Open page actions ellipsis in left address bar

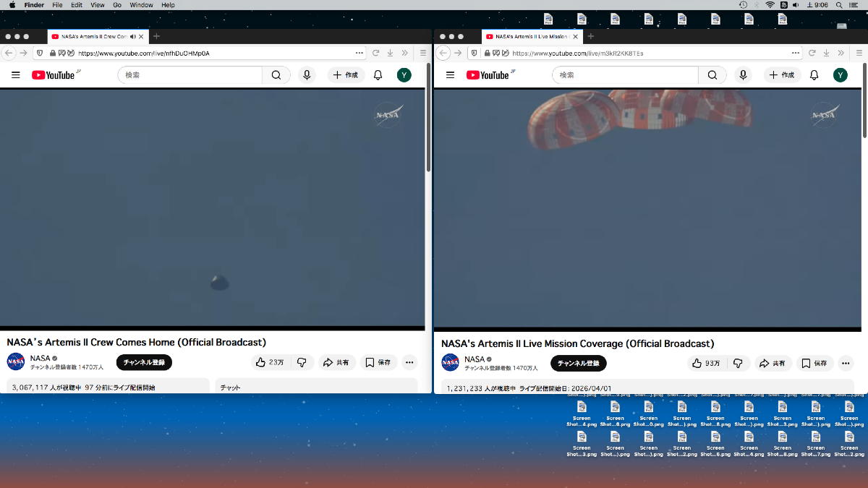359,53
